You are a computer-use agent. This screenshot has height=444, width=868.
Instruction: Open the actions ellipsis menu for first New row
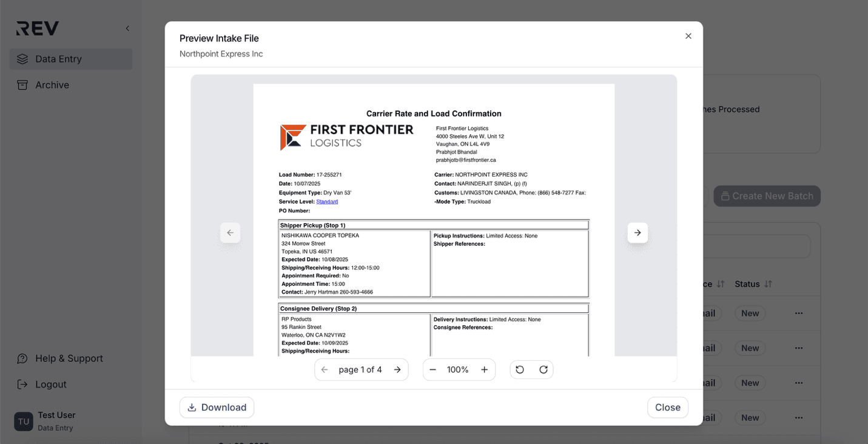pyautogui.click(x=798, y=313)
